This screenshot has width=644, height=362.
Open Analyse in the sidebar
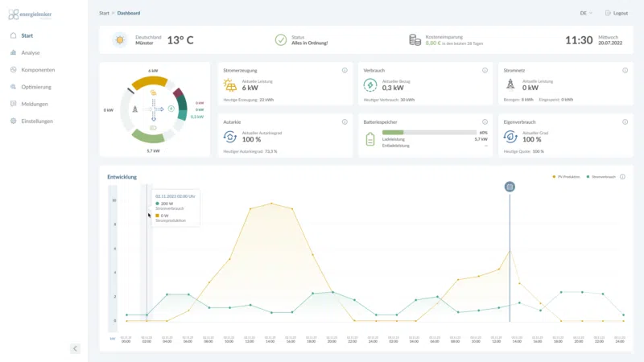tap(31, 52)
